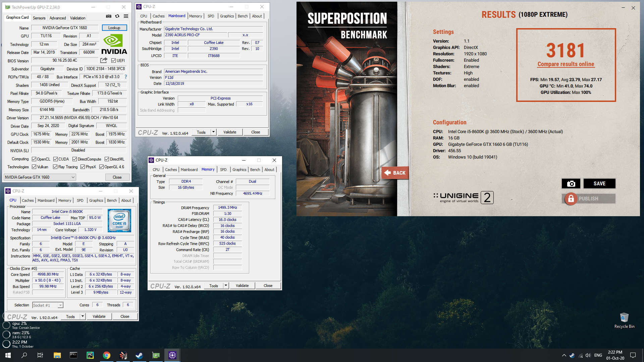Click Compare results online link
This screenshot has width=644, height=362.
point(566,64)
